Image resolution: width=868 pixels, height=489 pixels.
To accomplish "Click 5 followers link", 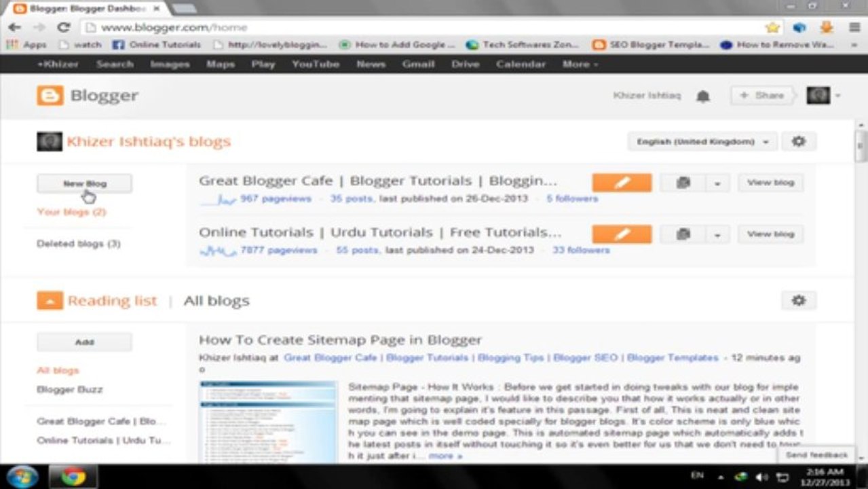I will pyautogui.click(x=572, y=199).
